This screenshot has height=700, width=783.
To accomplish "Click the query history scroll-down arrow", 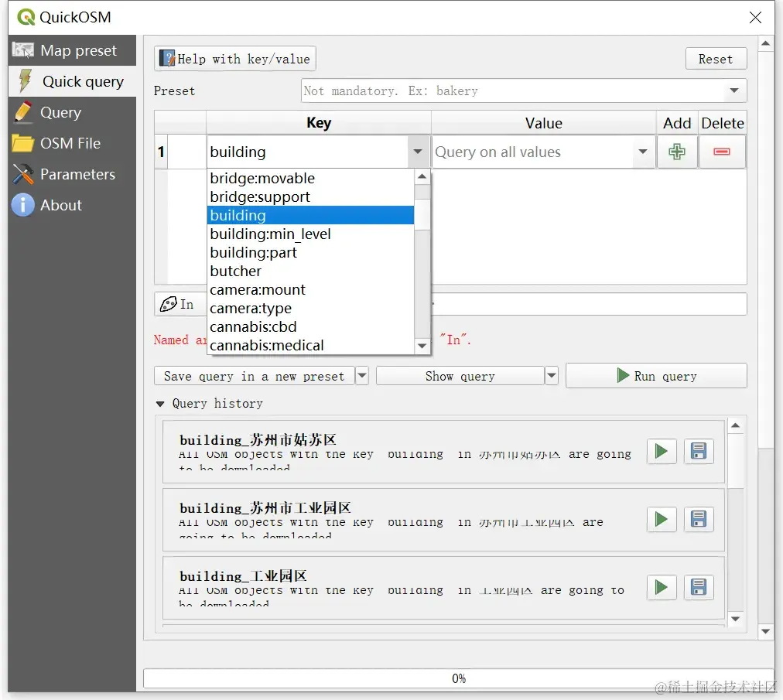I will coord(735,619).
